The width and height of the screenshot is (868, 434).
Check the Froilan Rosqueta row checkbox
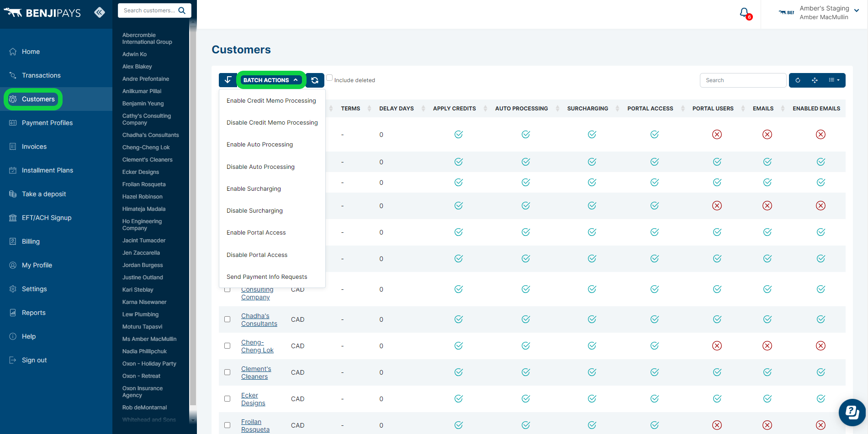click(227, 425)
